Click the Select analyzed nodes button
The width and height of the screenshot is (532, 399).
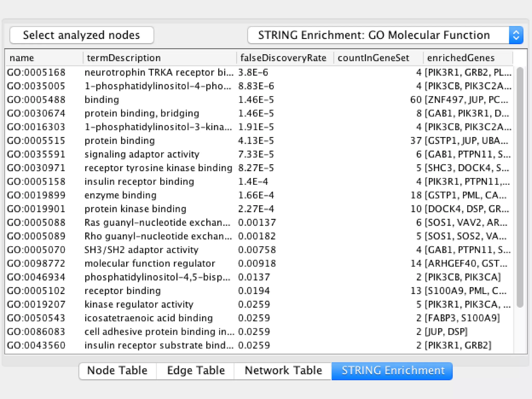coord(82,35)
